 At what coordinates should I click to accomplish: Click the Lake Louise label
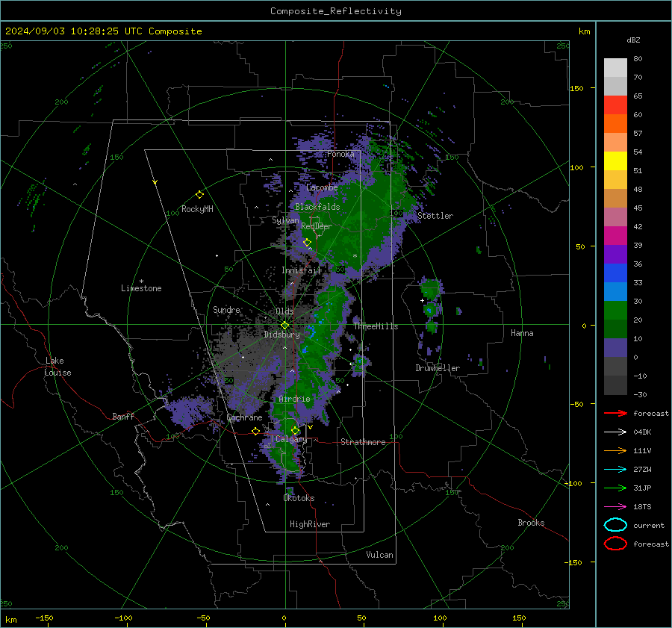57,367
